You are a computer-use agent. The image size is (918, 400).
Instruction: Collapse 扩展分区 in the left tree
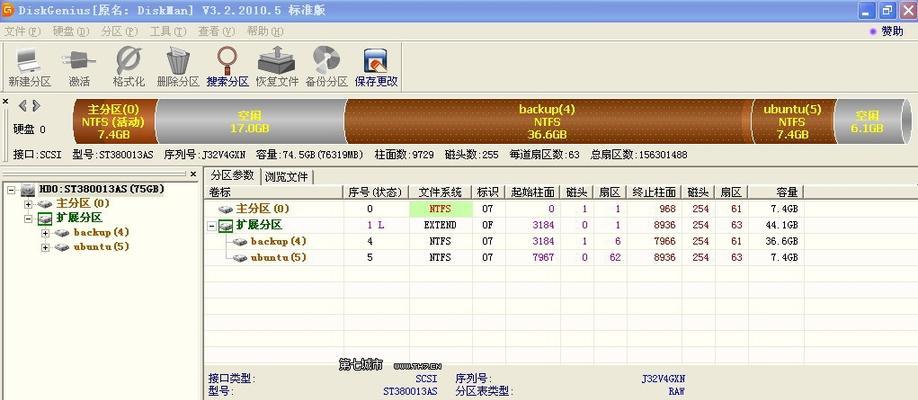pyautogui.click(x=29, y=218)
